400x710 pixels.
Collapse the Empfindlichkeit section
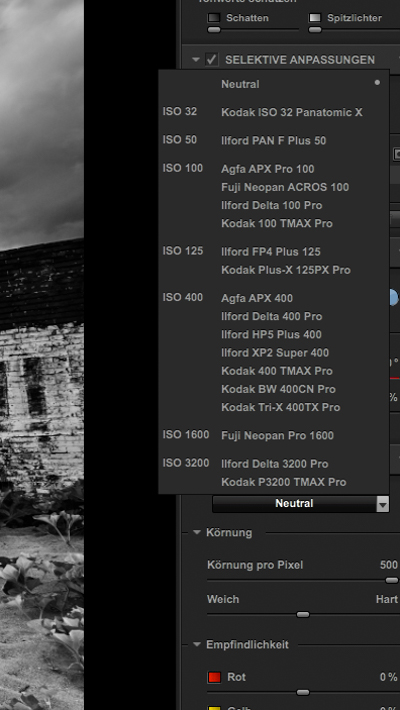(x=197, y=644)
